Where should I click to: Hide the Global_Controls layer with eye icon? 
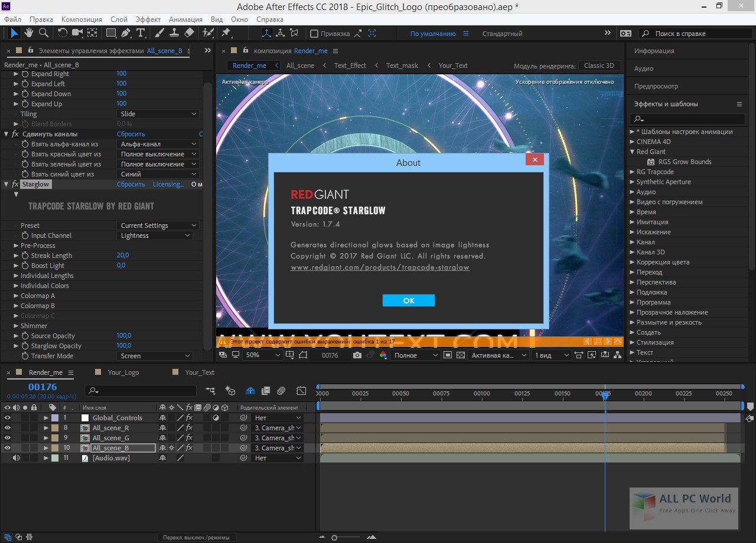click(8, 418)
